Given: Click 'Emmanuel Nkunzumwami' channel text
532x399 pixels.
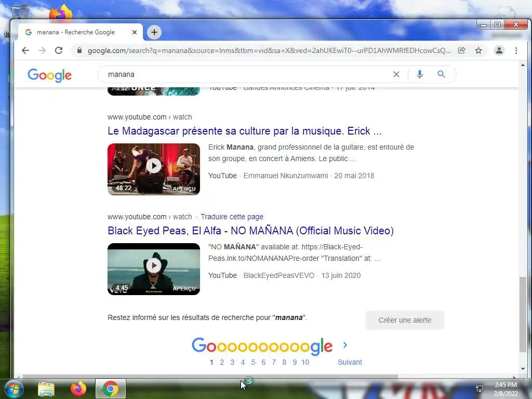Looking at the screenshot, I should tap(286, 176).
